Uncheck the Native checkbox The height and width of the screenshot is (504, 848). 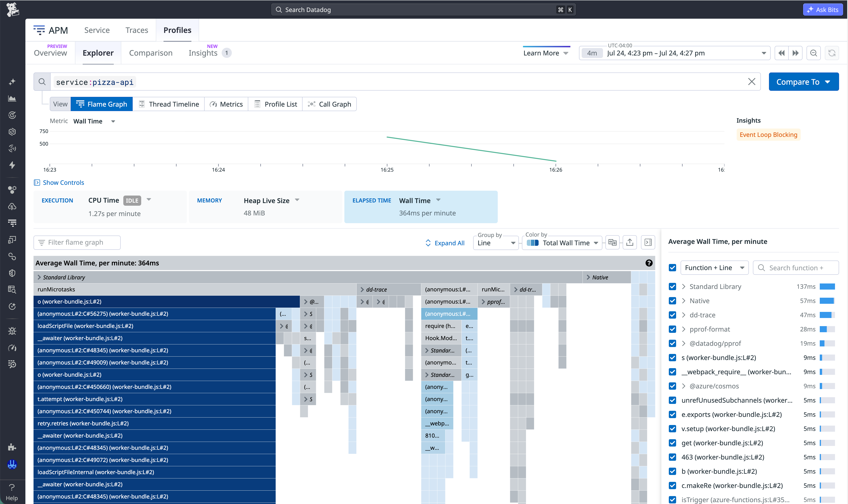point(672,301)
